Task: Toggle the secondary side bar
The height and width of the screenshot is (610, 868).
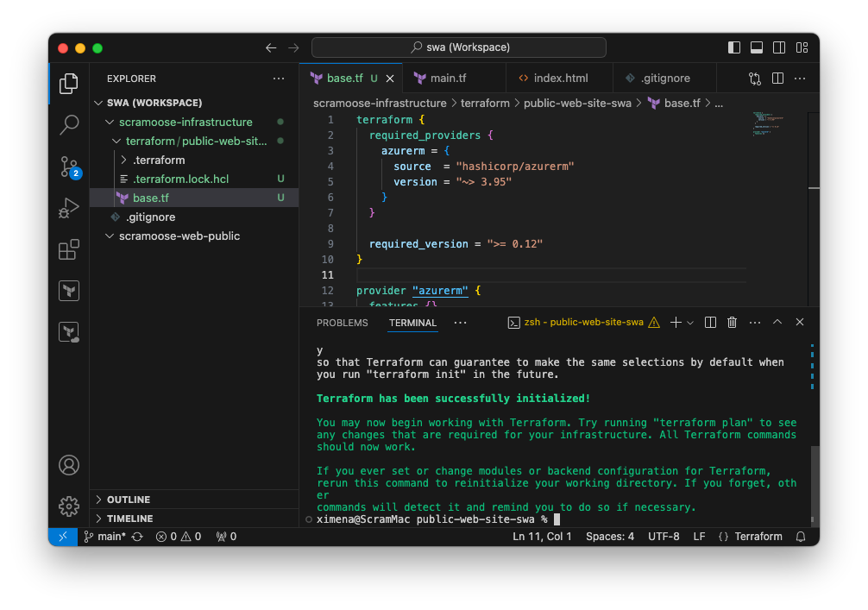Action: pos(779,47)
